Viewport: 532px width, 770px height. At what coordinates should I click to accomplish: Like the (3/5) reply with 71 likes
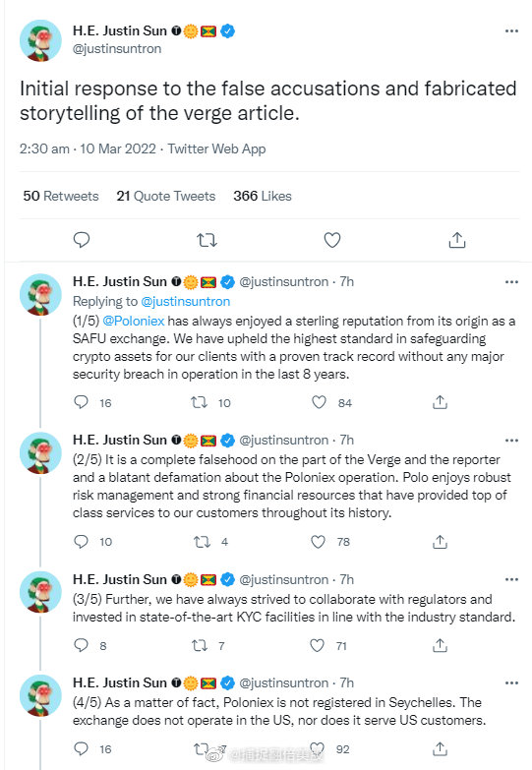318,645
